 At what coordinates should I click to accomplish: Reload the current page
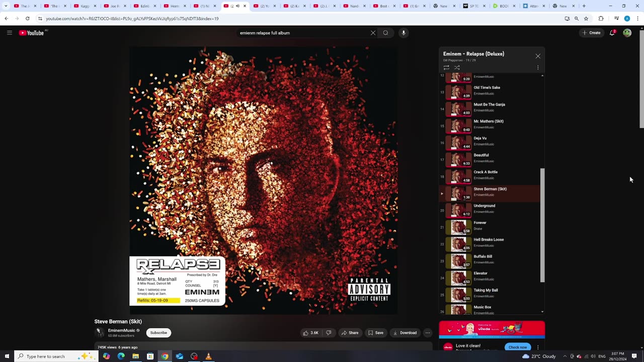point(27,19)
